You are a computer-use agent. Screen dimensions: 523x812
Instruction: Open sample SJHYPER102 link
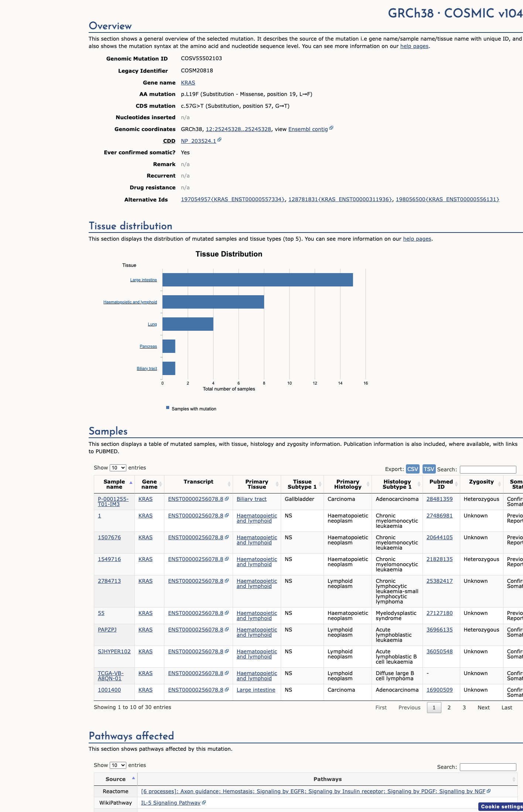[114, 651]
